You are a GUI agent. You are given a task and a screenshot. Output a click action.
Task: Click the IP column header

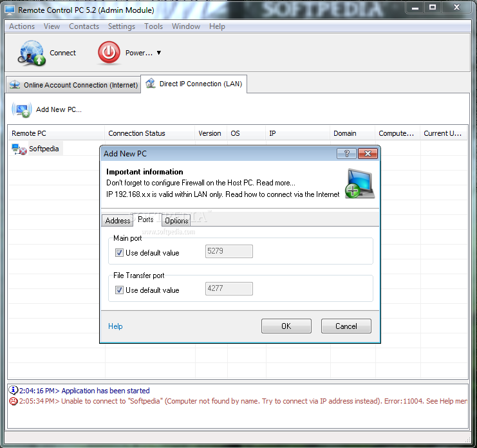click(x=298, y=133)
